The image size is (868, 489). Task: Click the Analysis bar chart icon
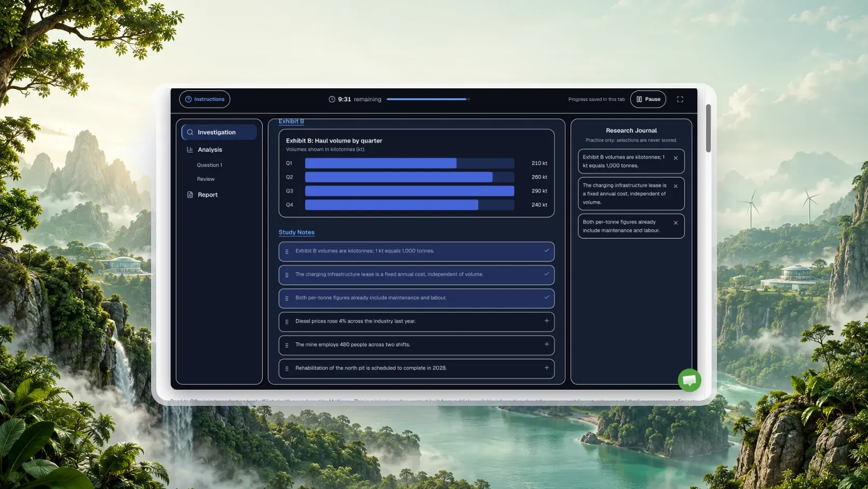(x=190, y=150)
